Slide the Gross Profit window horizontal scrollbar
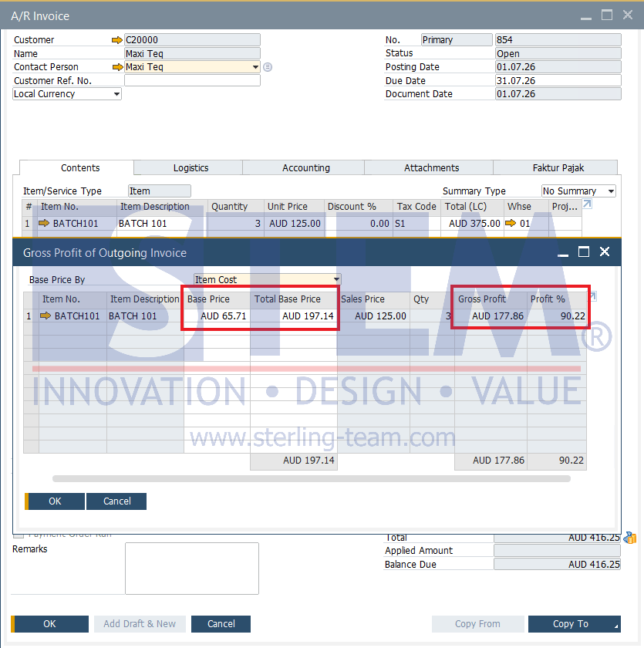The image size is (644, 648). (x=312, y=478)
